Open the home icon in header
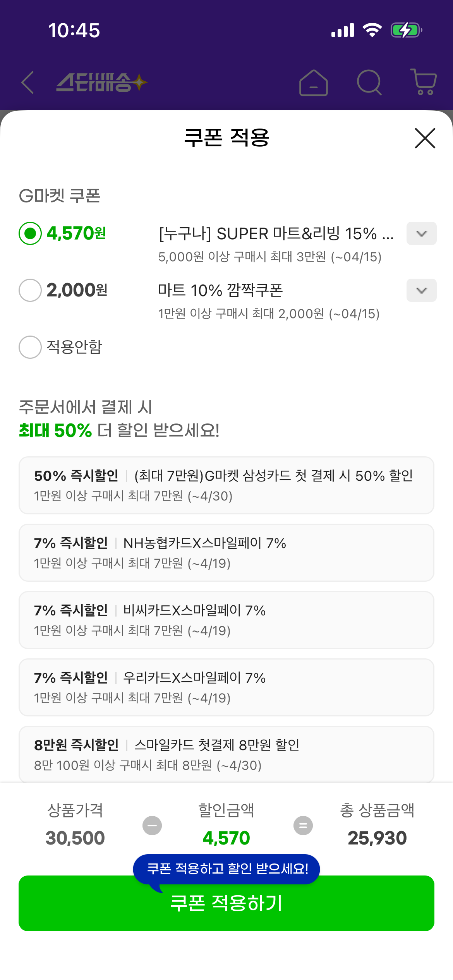The height and width of the screenshot is (980, 453). click(x=313, y=82)
